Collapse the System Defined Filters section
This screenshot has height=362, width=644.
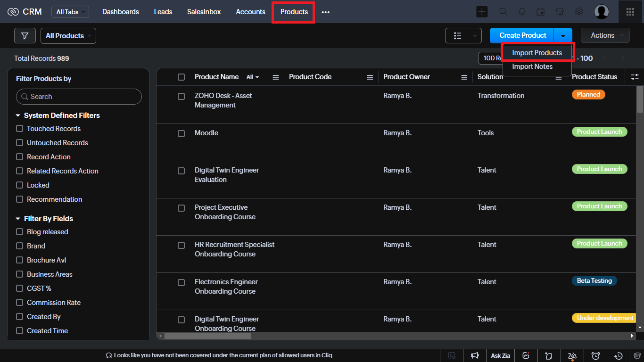(x=18, y=115)
